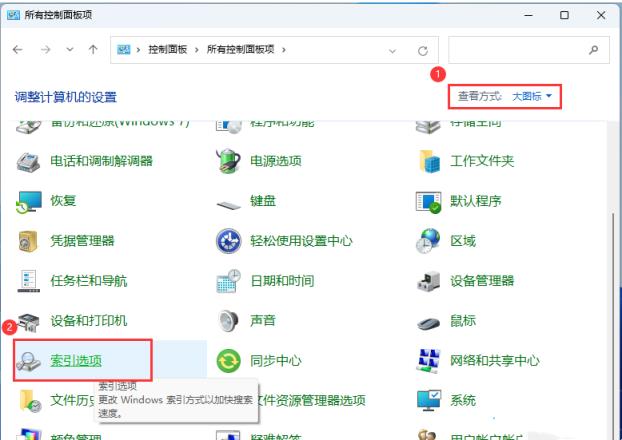Open the 工作文件夹 folder icon
This screenshot has height=440, width=622.
[x=429, y=161]
